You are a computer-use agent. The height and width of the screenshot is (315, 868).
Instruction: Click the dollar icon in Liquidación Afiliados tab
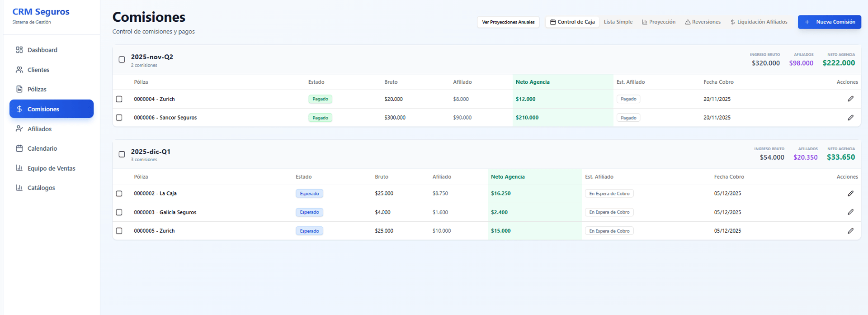733,22
